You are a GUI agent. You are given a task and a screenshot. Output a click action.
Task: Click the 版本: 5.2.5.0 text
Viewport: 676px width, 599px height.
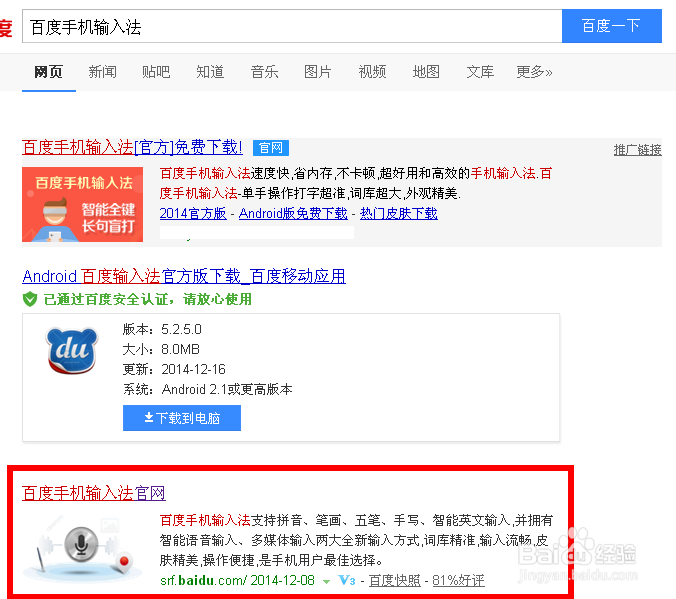tap(162, 329)
